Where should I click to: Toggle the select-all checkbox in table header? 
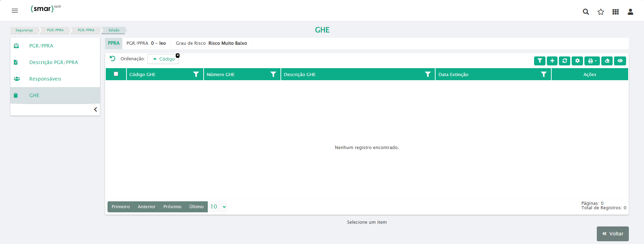pyautogui.click(x=116, y=74)
